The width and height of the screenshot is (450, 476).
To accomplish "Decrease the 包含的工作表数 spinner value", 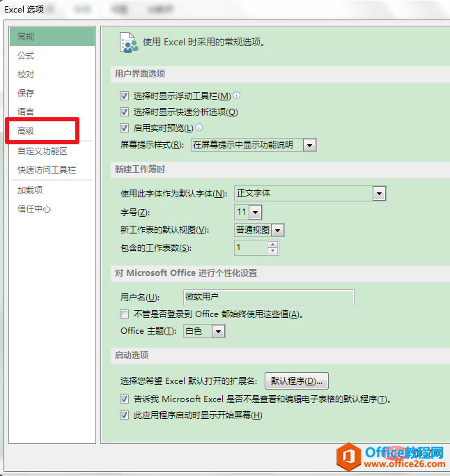I will point(273,251).
